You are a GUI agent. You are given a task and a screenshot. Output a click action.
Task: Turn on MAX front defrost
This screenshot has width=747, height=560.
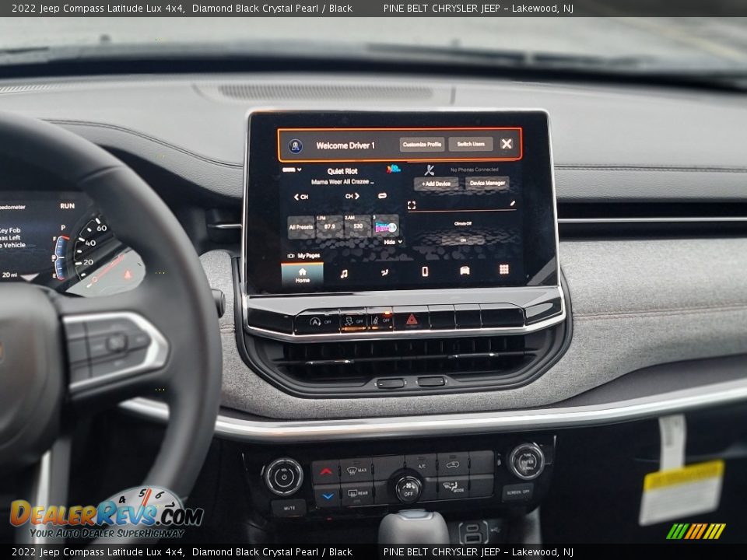point(356,471)
